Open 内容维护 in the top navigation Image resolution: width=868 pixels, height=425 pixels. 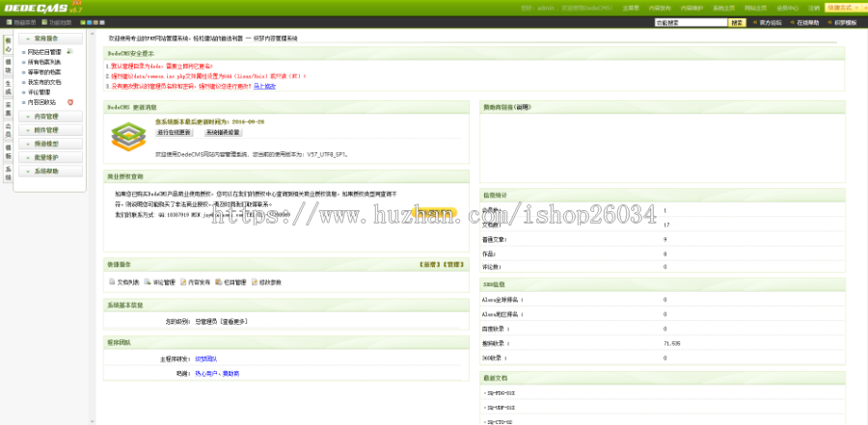coord(692,9)
